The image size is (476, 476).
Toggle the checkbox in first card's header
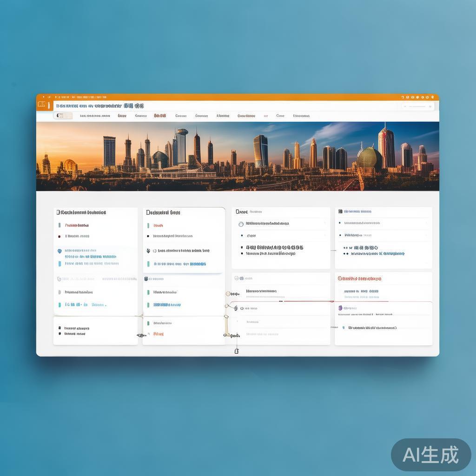tap(58, 212)
